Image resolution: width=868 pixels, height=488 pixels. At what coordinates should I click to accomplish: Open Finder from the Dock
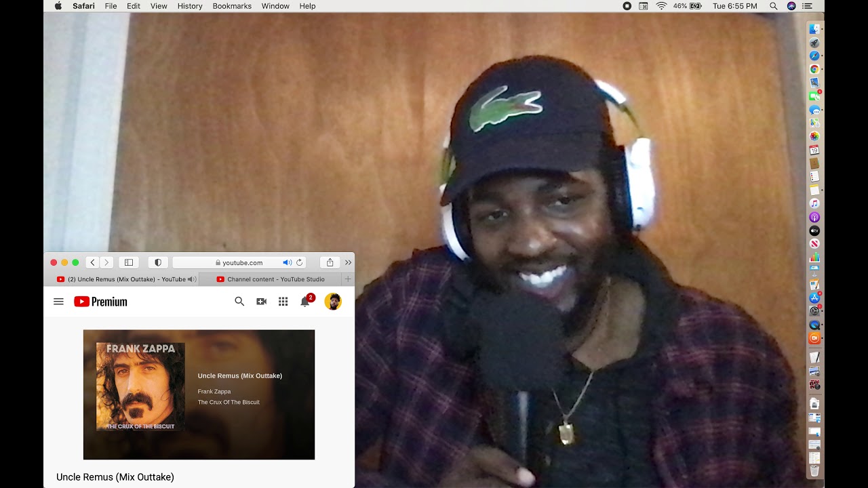pos(814,28)
